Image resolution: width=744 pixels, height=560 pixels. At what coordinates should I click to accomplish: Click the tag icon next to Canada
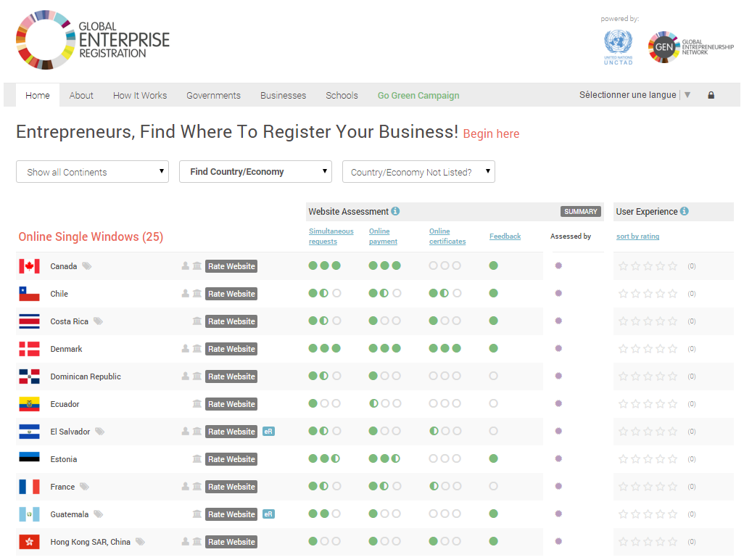[x=87, y=266]
